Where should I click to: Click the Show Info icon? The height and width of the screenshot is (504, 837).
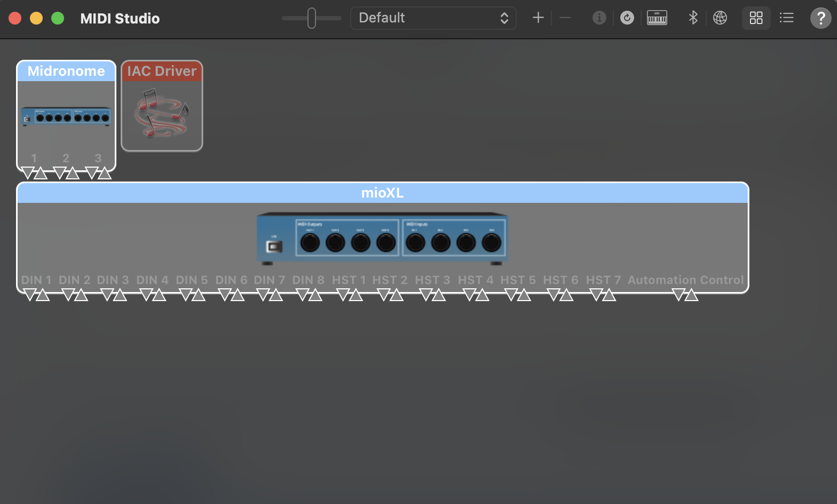tap(599, 18)
